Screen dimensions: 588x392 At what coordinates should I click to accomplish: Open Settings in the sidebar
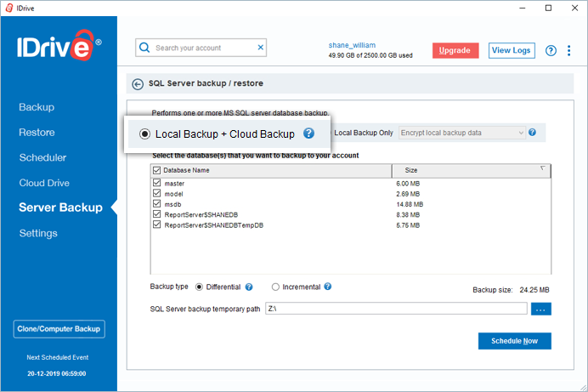click(38, 233)
